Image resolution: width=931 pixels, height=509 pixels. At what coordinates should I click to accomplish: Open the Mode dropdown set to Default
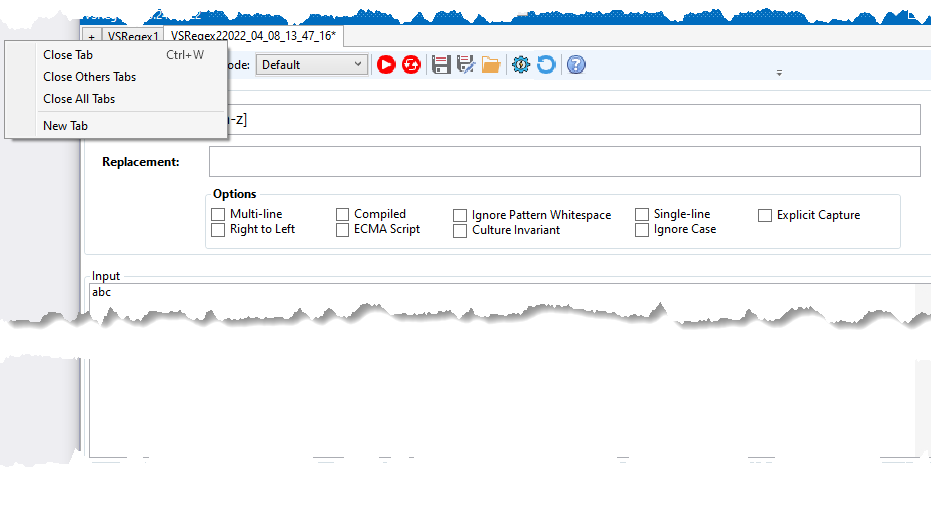coord(311,65)
